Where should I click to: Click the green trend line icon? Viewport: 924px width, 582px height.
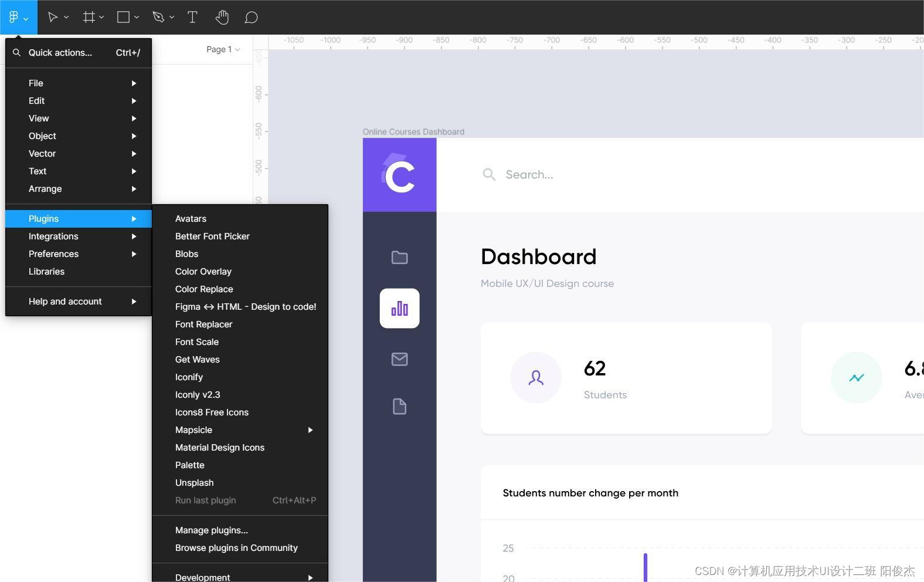point(857,377)
